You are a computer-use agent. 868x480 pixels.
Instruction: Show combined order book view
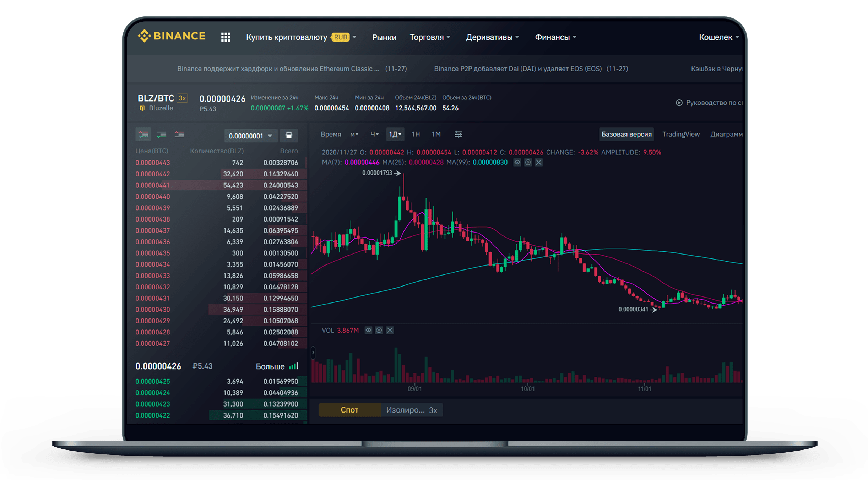[143, 134]
